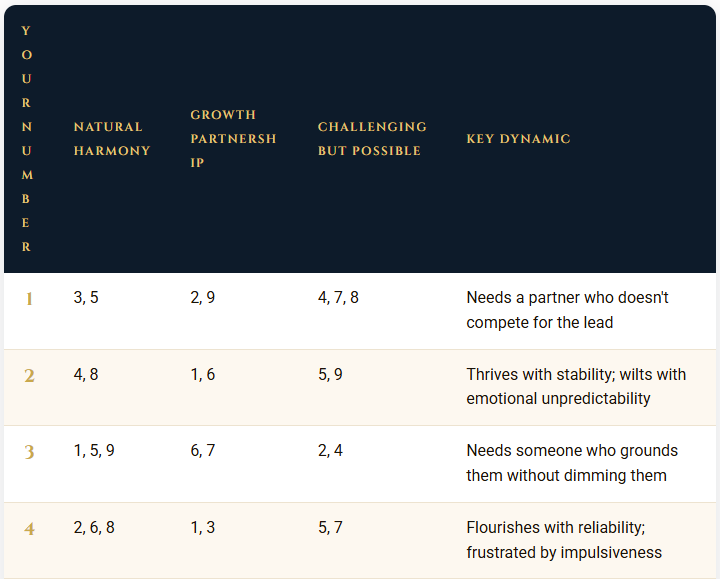The height and width of the screenshot is (579, 720).
Task: Click the 'Challenging But Possible' header
Action: click(372, 139)
